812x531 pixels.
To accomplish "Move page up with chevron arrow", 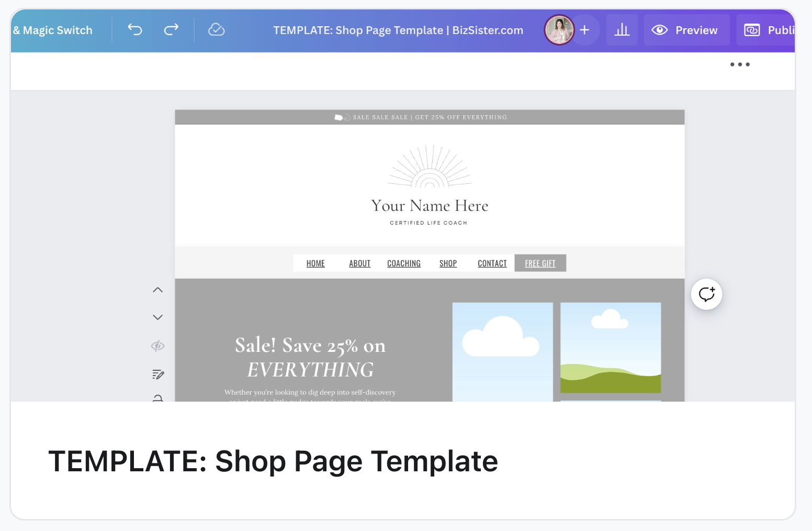I will [x=157, y=290].
